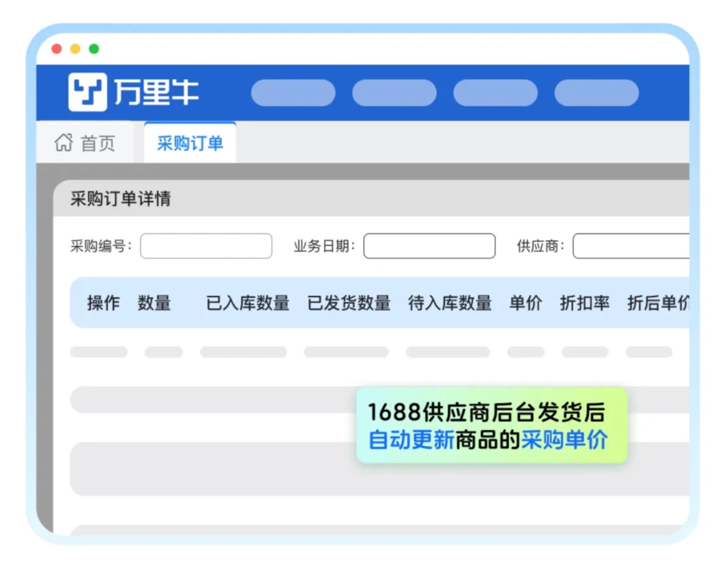
Task: Click the 万里牛 logo icon
Action: [x=87, y=92]
